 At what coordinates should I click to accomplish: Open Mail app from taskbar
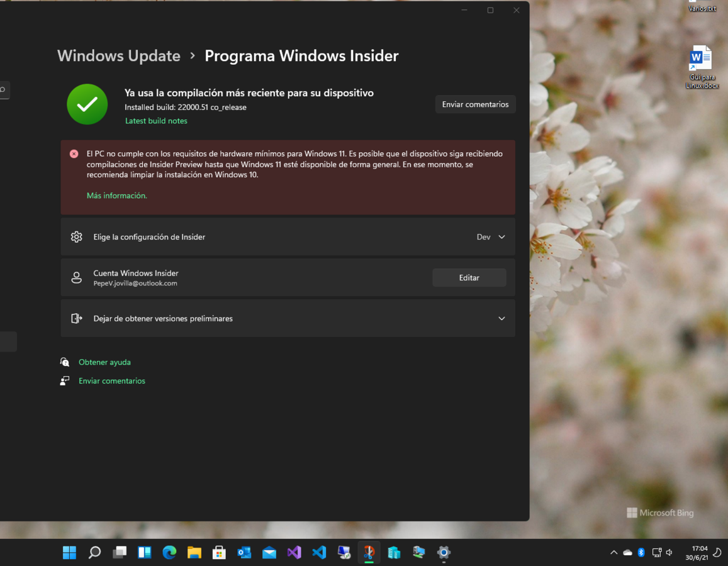click(269, 552)
